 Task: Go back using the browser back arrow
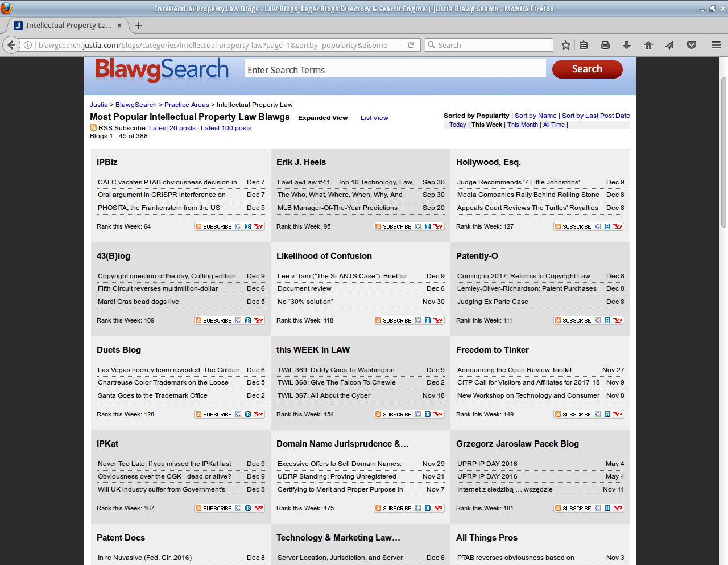coord(11,45)
